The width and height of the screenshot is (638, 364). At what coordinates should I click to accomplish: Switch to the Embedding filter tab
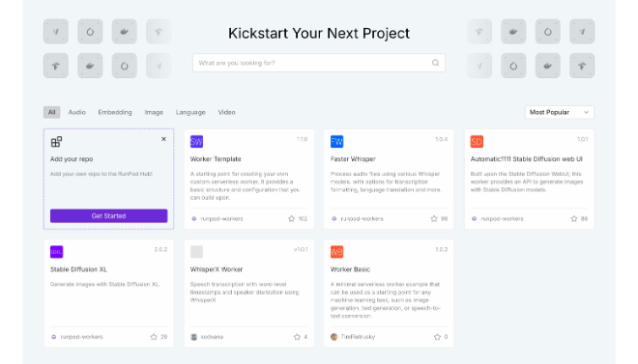click(115, 112)
